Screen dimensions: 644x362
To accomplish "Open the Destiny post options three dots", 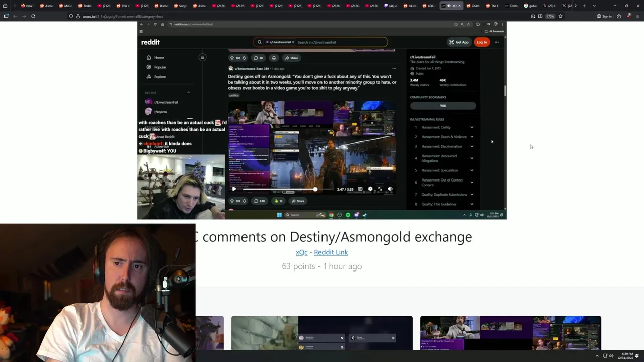I will [394, 69].
